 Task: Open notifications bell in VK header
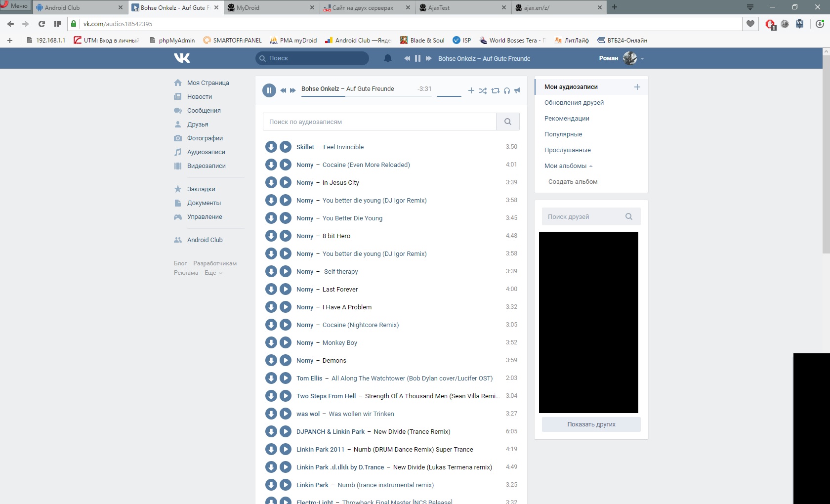(x=388, y=58)
